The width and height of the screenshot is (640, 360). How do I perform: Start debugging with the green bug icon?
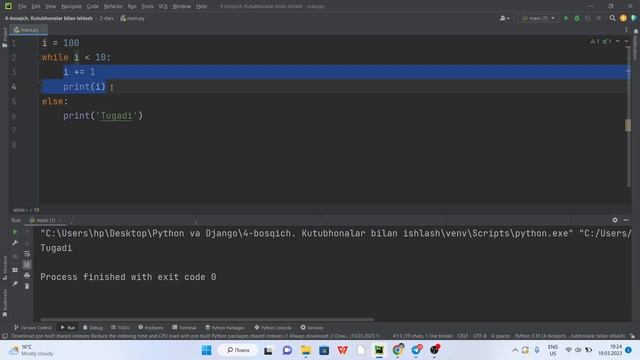pos(577,18)
